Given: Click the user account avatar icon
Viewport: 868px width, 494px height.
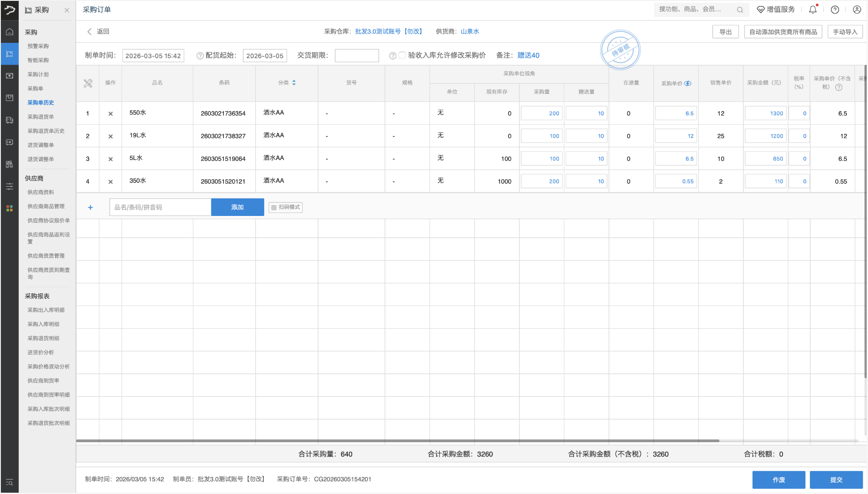Looking at the screenshot, I should [x=857, y=10].
